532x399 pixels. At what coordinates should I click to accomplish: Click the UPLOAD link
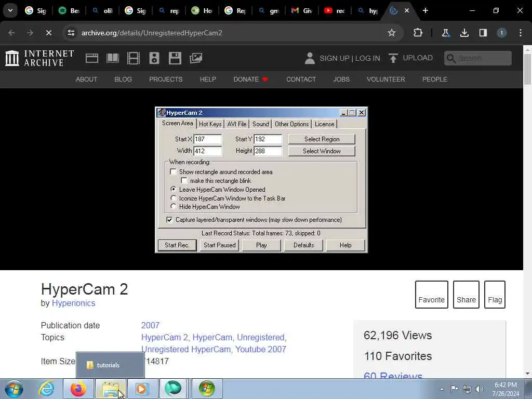411,58
